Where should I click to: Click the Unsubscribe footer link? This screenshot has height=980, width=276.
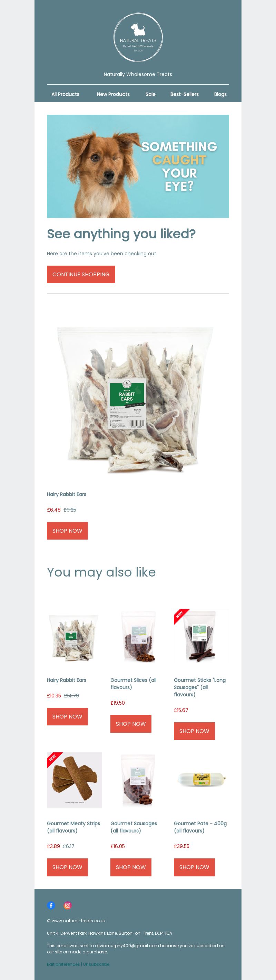coord(96,964)
